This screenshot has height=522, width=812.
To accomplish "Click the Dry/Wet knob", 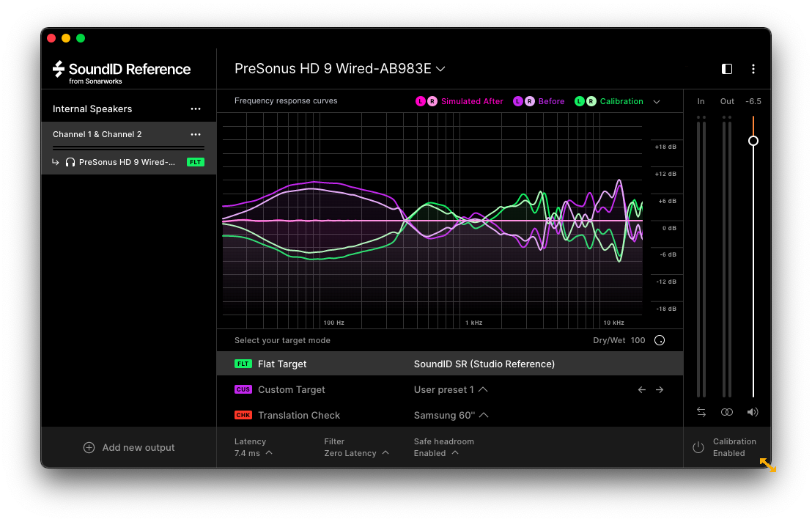I will pos(660,340).
